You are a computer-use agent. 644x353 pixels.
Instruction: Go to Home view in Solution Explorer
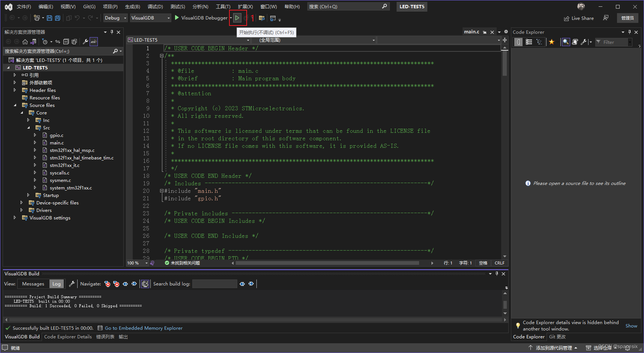(25, 42)
